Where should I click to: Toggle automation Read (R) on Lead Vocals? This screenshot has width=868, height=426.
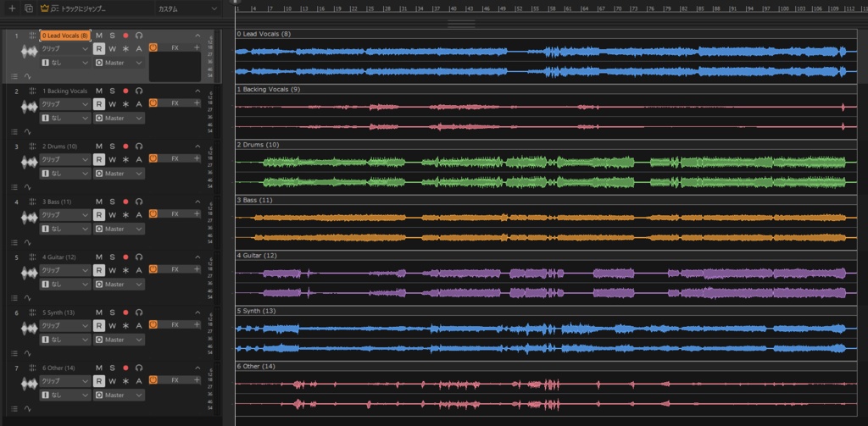point(98,48)
